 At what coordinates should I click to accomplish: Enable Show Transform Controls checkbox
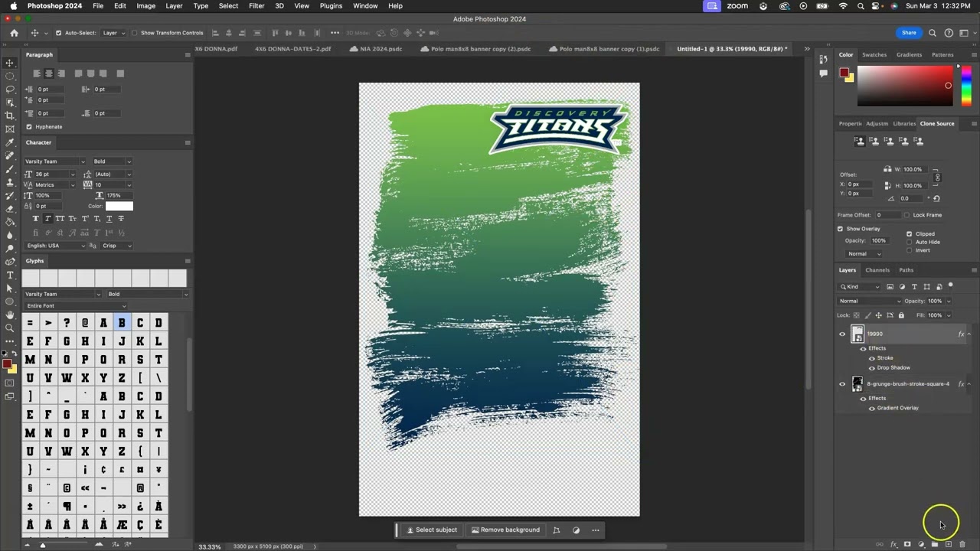[135, 33]
